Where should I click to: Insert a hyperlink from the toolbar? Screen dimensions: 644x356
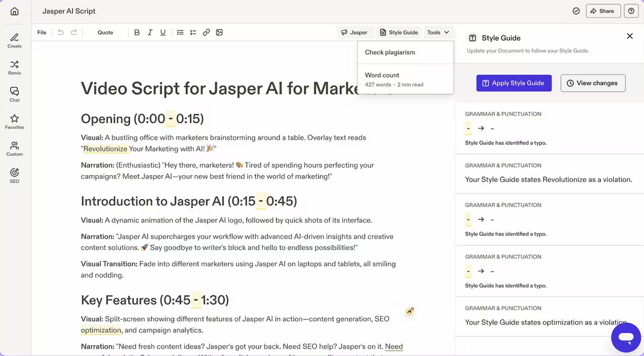click(x=206, y=33)
